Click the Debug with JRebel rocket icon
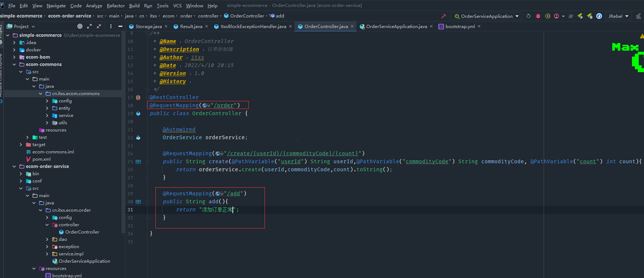The height and width of the screenshot is (278, 644). coord(590,16)
